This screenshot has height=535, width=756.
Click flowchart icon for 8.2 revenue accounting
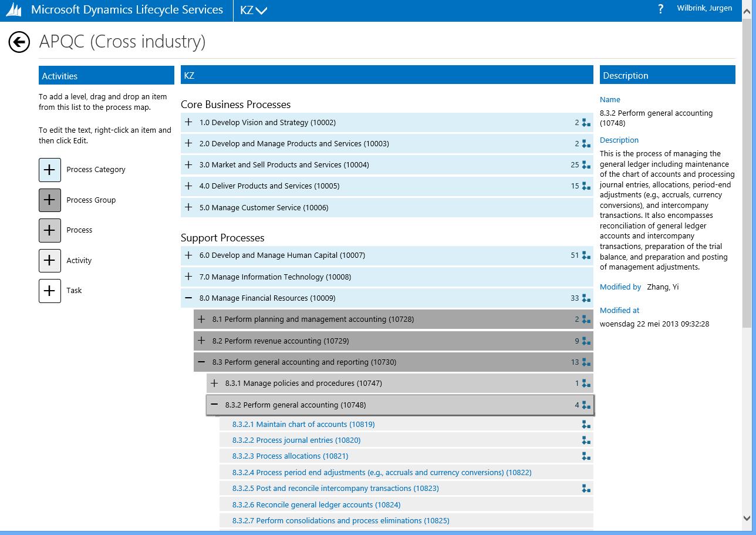click(586, 341)
